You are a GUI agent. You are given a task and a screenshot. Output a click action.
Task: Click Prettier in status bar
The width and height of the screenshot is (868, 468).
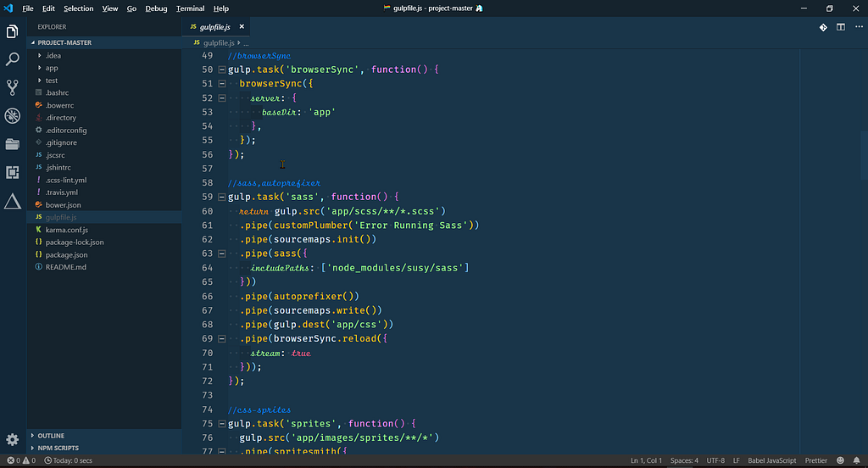click(816, 460)
